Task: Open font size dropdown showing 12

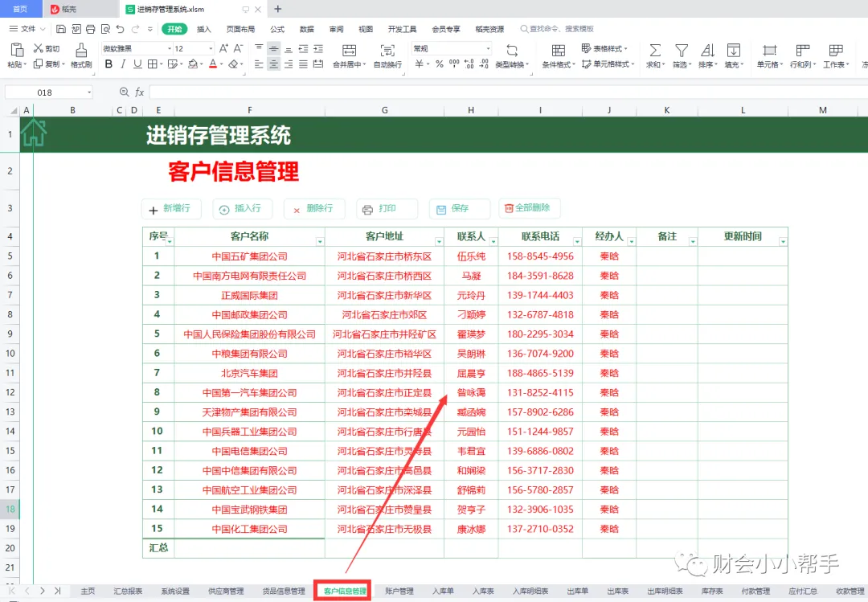Action: point(211,49)
